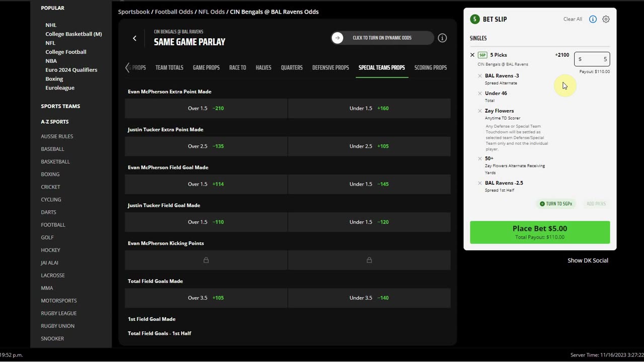Viewport: 644px width, 362px height.
Task: Open Football Odds breadcrumb link
Action: (174, 12)
